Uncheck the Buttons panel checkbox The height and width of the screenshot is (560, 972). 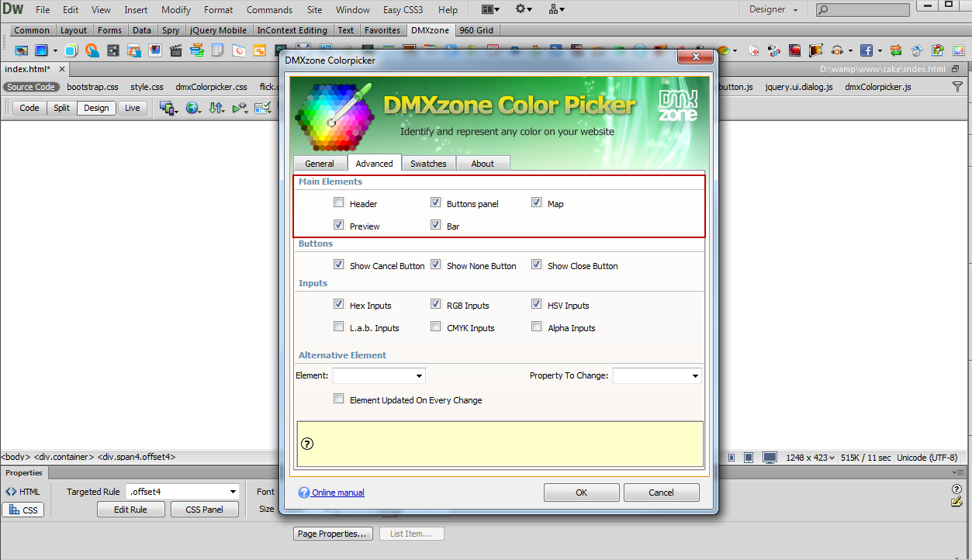coord(436,202)
